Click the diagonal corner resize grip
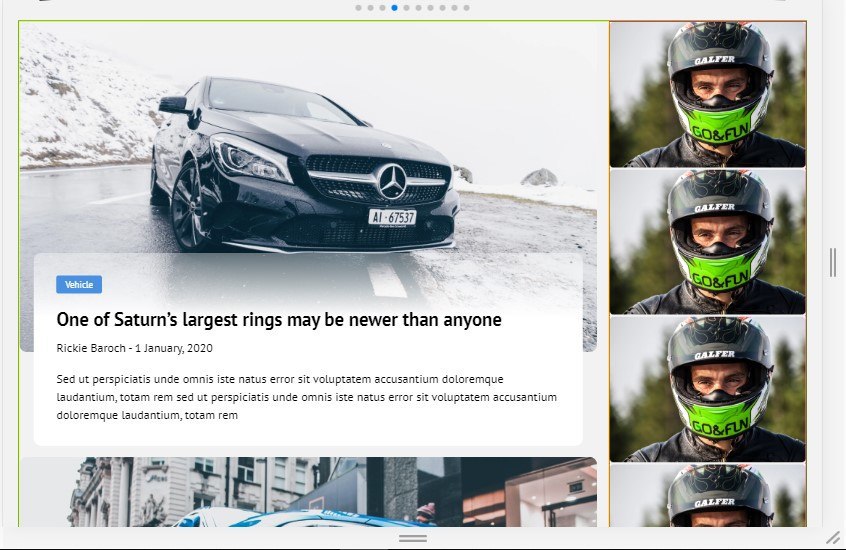 pyautogui.click(x=834, y=537)
